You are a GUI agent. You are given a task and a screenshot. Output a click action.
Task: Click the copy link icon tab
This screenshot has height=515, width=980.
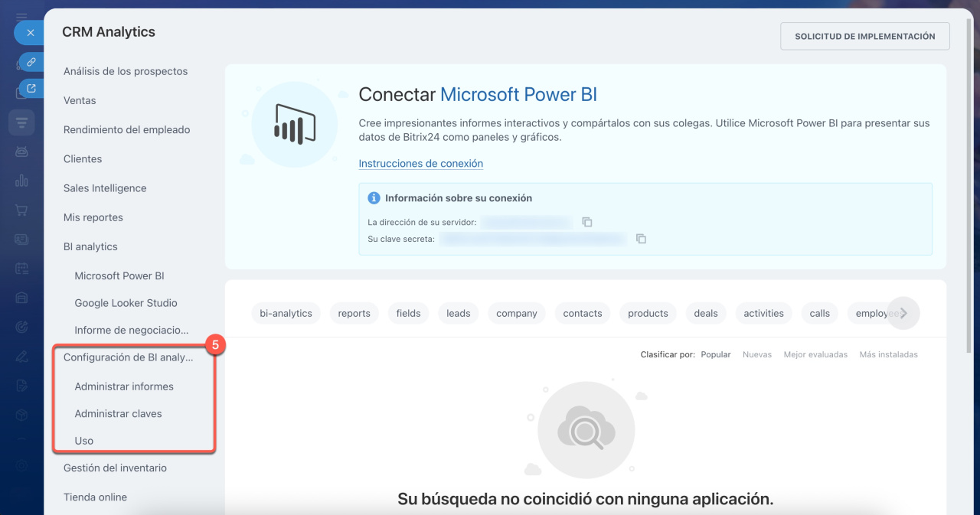pyautogui.click(x=31, y=61)
